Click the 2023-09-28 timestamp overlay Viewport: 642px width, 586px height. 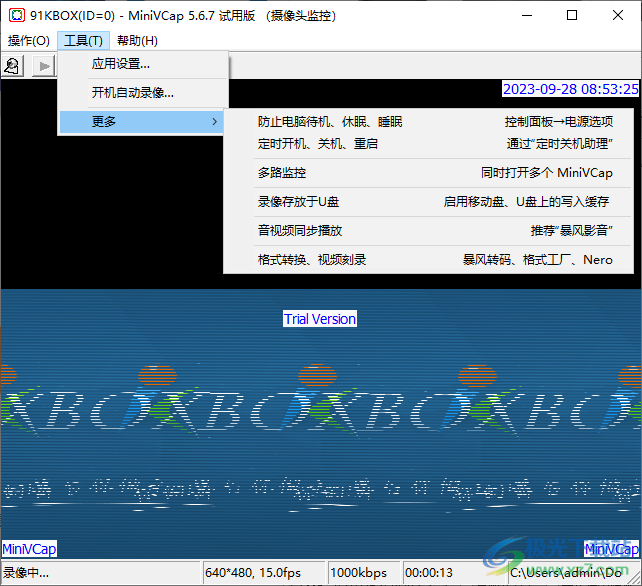click(x=570, y=89)
